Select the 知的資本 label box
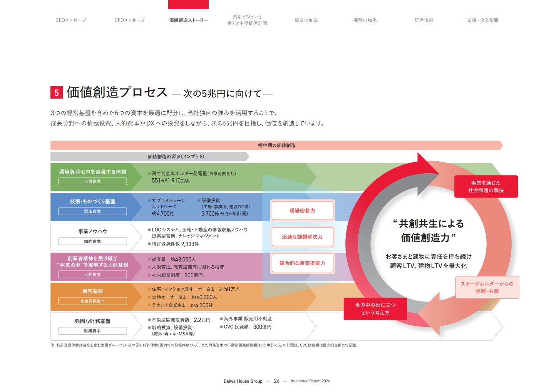This screenshot has height=392, width=554. tap(92, 241)
